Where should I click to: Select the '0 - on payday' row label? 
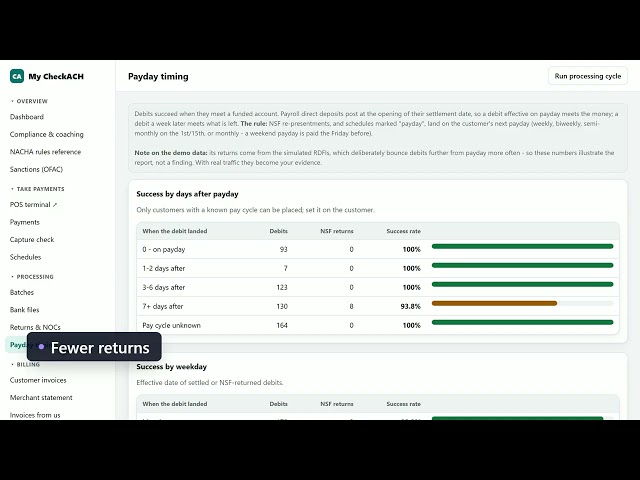[164, 249]
